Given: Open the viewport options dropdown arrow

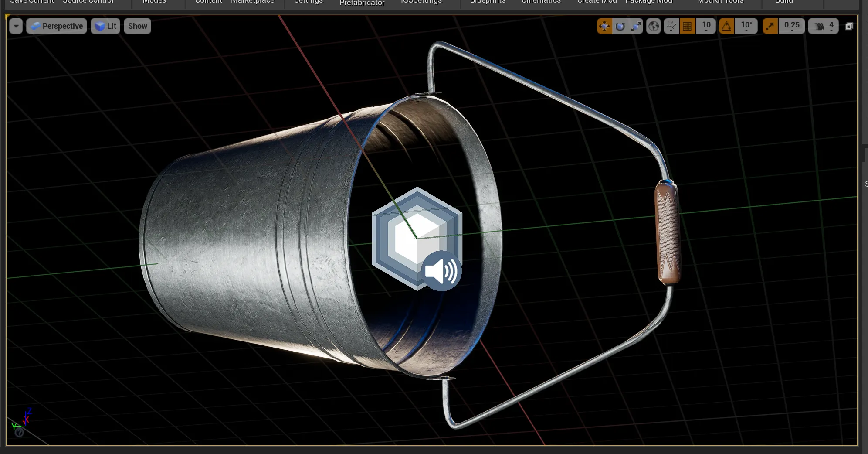Looking at the screenshot, I should 16,26.
